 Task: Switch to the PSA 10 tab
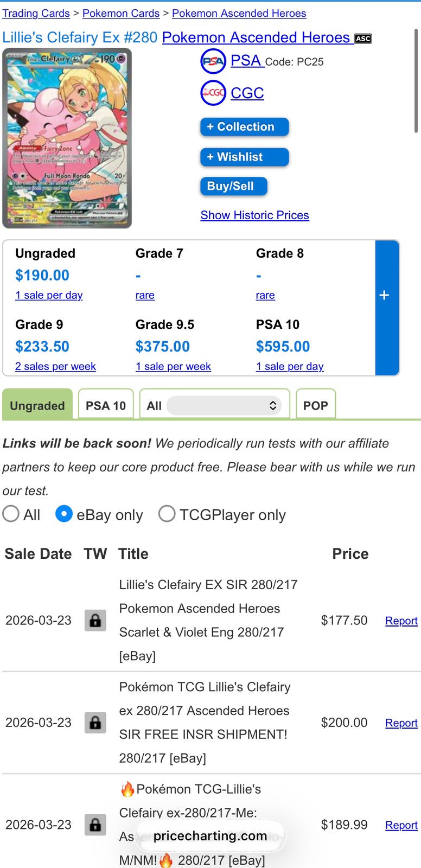pos(106,405)
